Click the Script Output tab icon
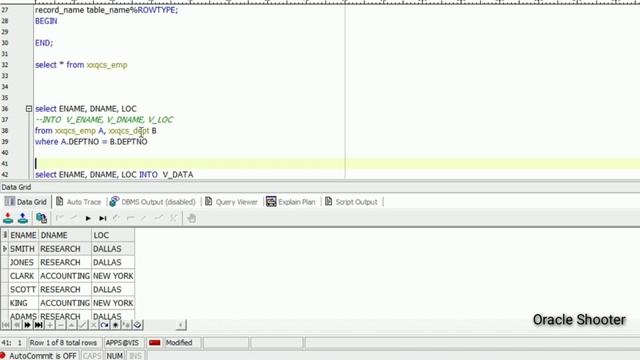 [x=329, y=201]
